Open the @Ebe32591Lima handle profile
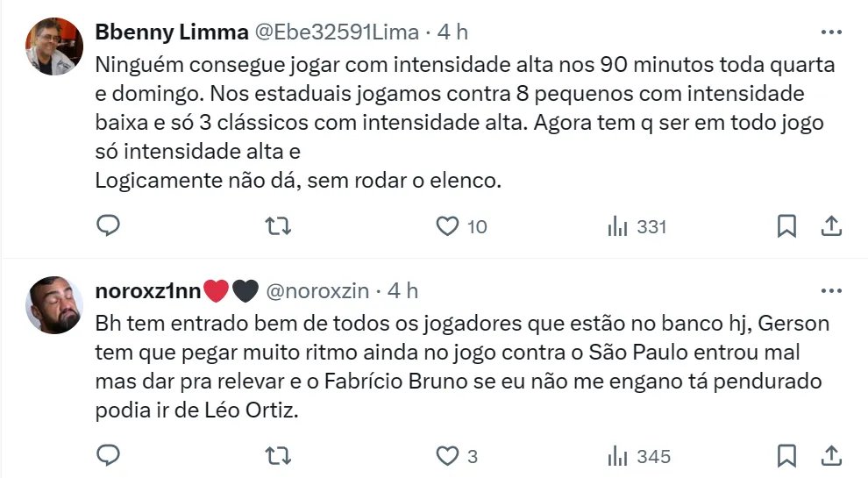Image resolution: width=868 pixels, height=478 pixels. [x=337, y=32]
